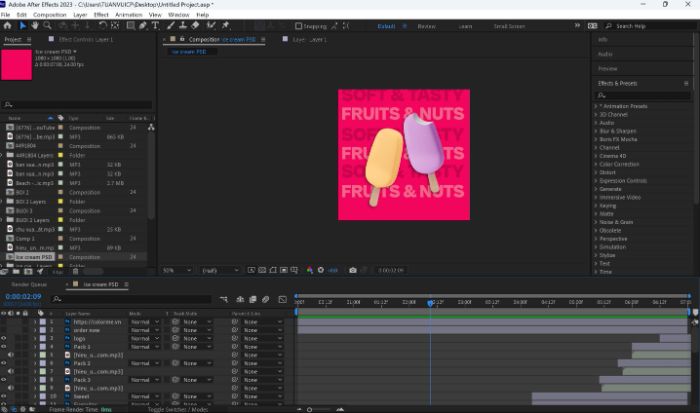Toggle the transparency grid icon in viewer
Image resolution: width=700 pixels, height=413 pixels.
(x=262, y=270)
